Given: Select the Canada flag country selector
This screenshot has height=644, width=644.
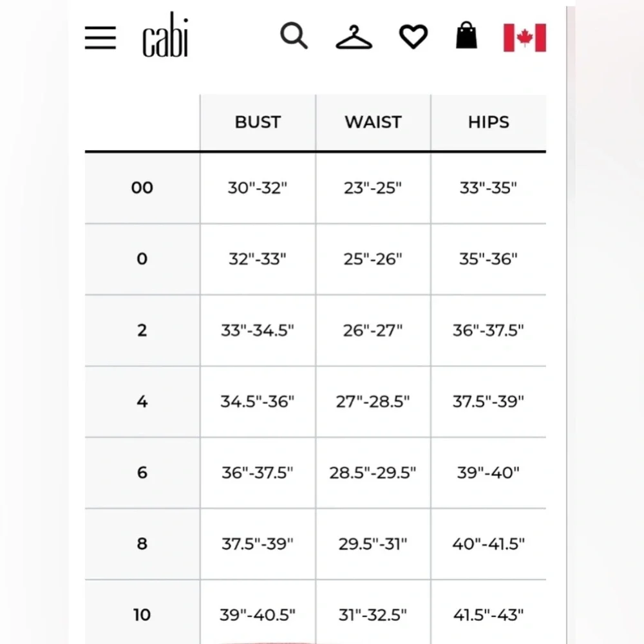Looking at the screenshot, I should (524, 37).
